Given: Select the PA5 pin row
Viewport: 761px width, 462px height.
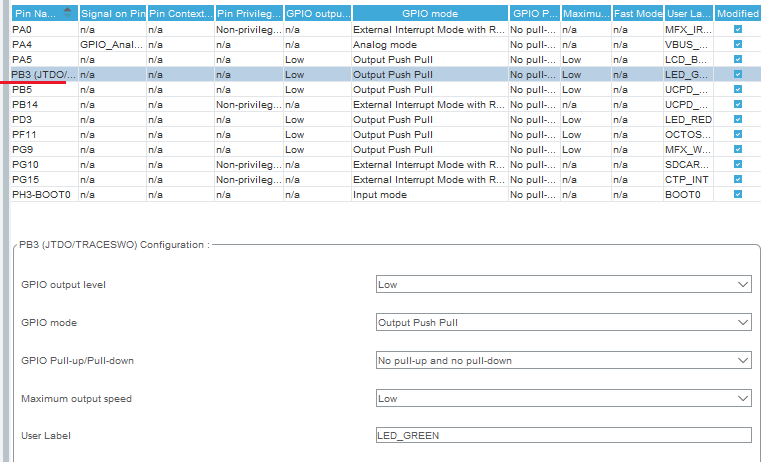Looking at the screenshot, I should 385,60.
